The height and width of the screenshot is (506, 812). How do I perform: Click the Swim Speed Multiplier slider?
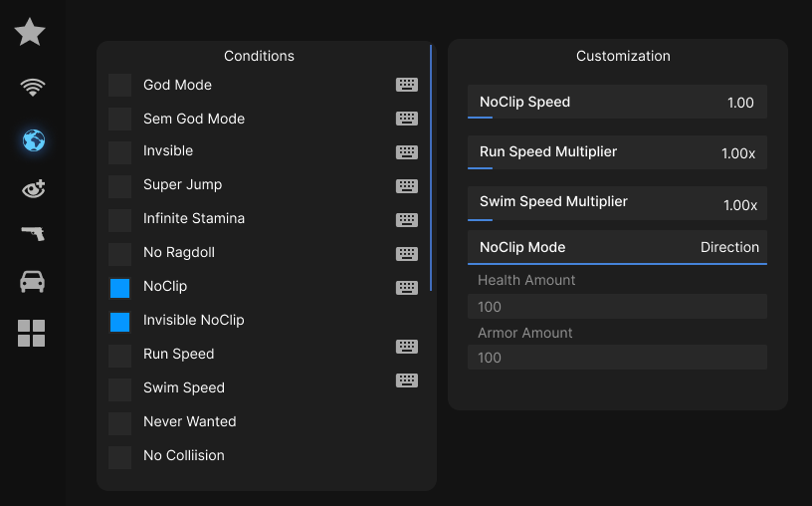pyautogui.click(x=617, y=204)
